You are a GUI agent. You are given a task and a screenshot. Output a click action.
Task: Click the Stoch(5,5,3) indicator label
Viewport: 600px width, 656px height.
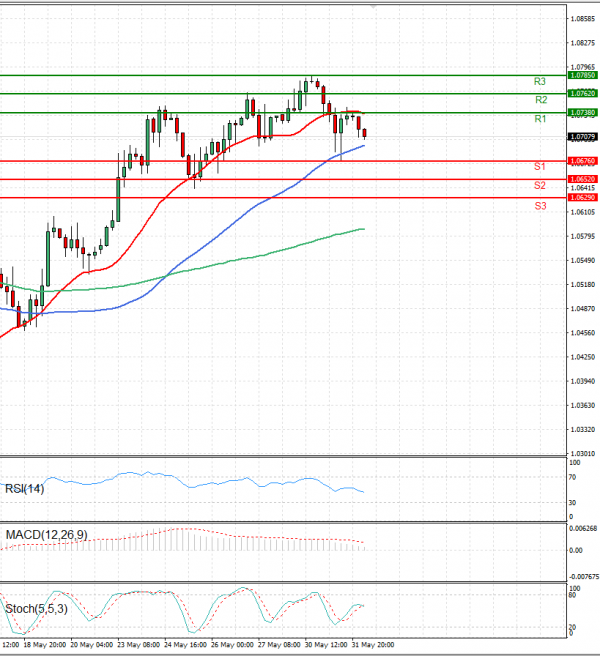[x=33, y=607]
